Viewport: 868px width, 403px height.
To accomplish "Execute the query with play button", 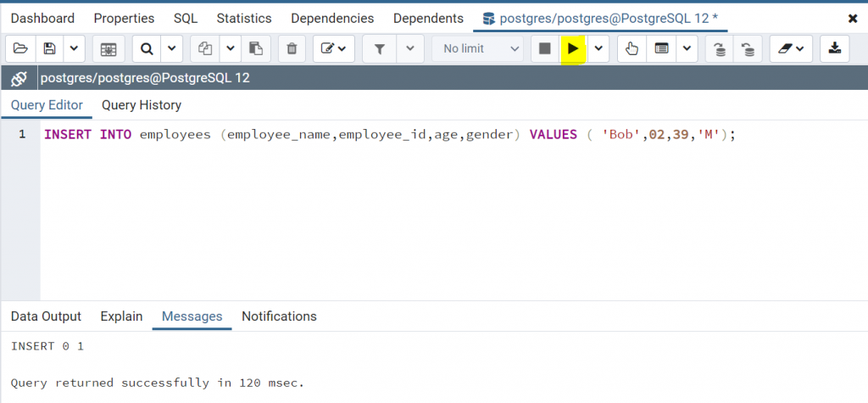I will [573, 48].
